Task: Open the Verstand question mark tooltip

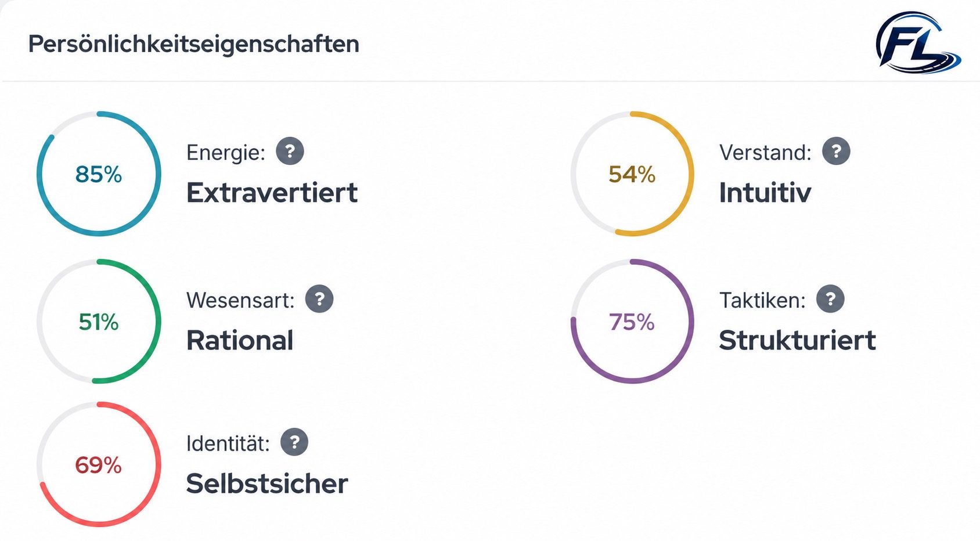Action: click(836, 152)
